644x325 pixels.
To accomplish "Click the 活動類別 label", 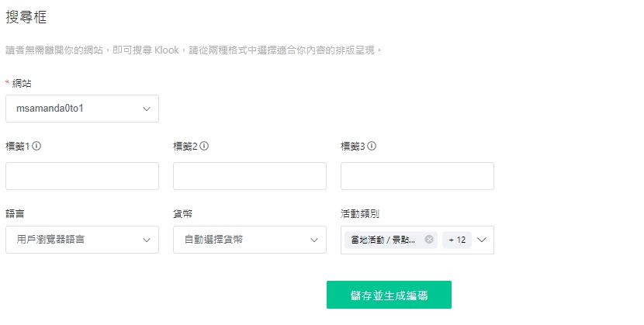I will coord(360,214).
